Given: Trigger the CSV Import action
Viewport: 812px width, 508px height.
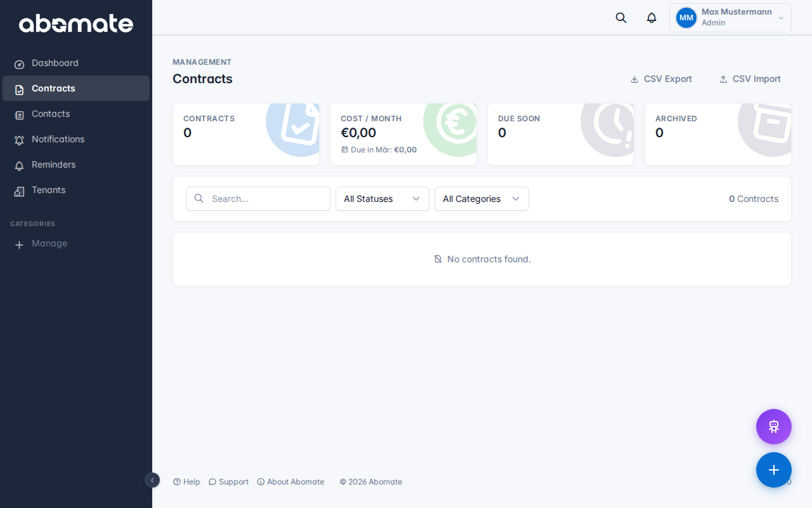Looking at the screenshot, I should (x=750, y=79).
